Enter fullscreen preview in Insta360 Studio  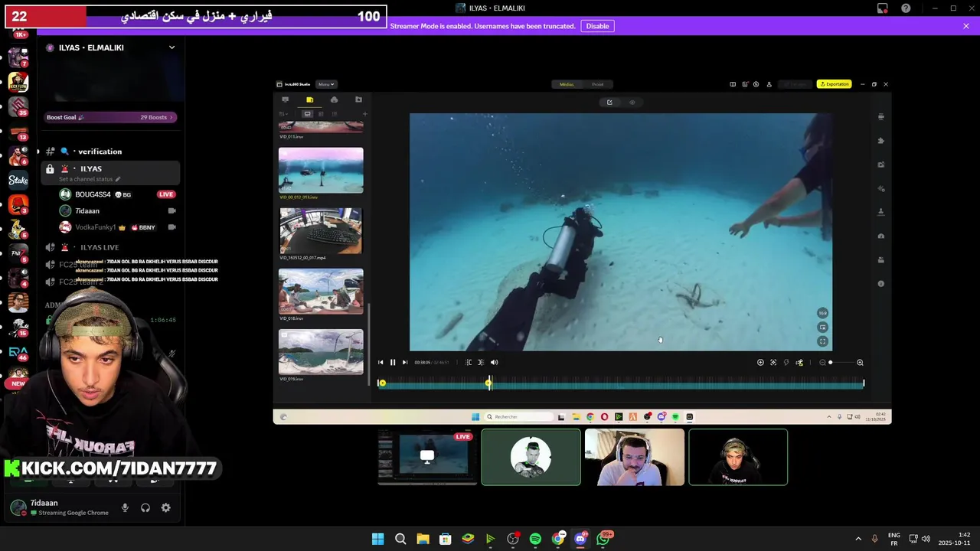(822, 342)
